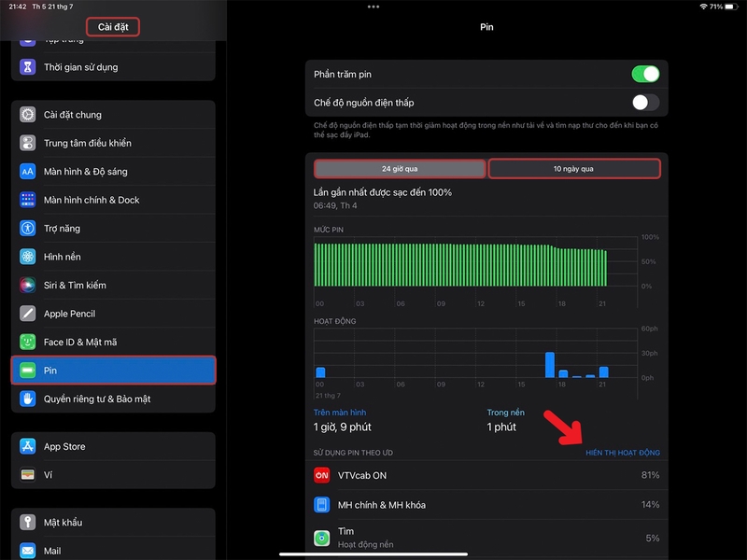This screenshot has width=747, height=560.
Task: Tap the blue activity bar at hour 00
Action: [320, 372]
